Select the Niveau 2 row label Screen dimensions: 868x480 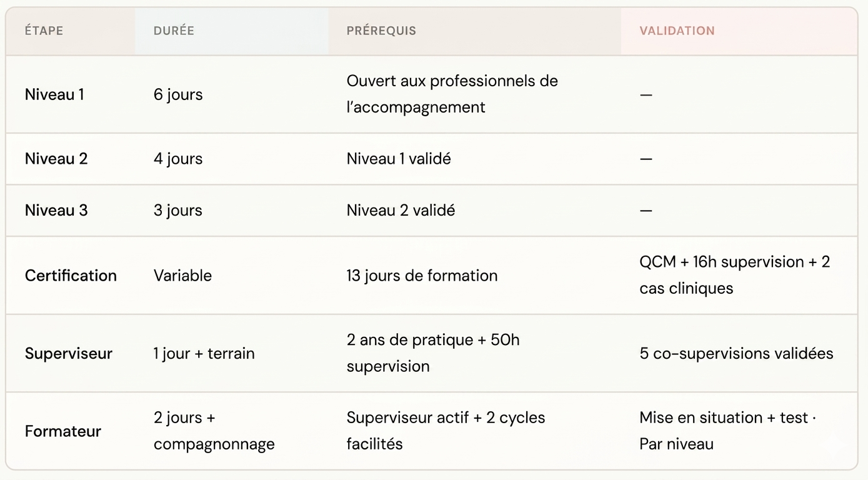(56, 159)
